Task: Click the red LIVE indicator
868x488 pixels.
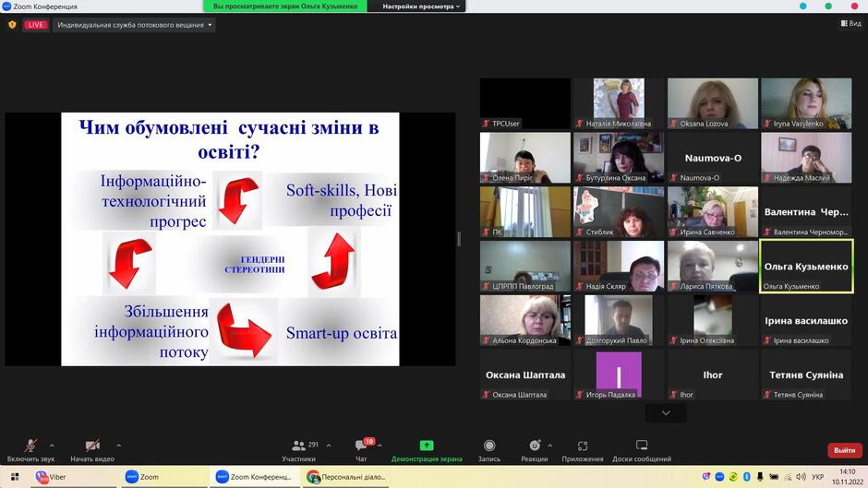Action: point(35,25)
